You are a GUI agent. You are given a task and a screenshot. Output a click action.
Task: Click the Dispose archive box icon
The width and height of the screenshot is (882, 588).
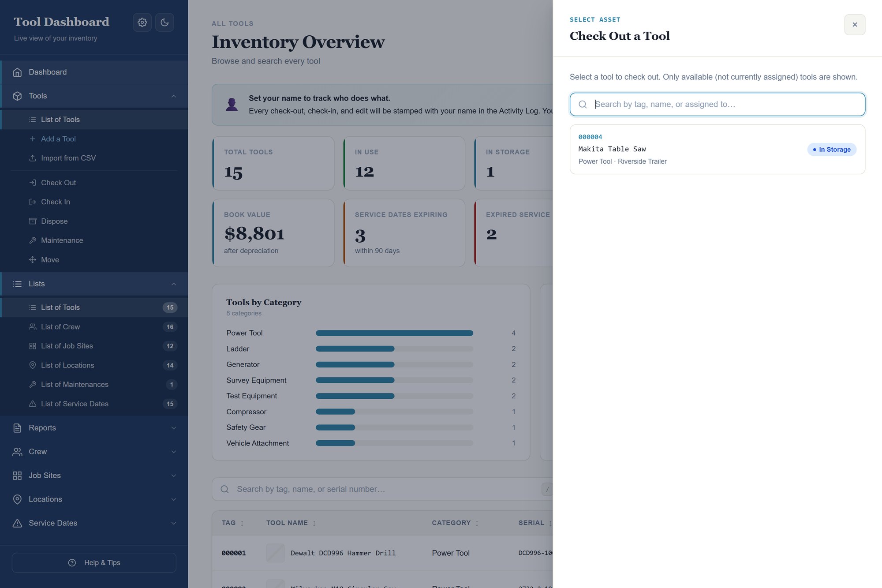coord(33,221)
